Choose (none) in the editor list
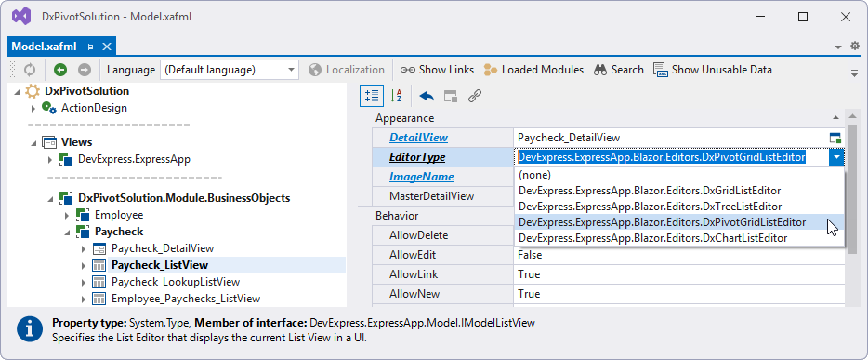 point(679,175)
